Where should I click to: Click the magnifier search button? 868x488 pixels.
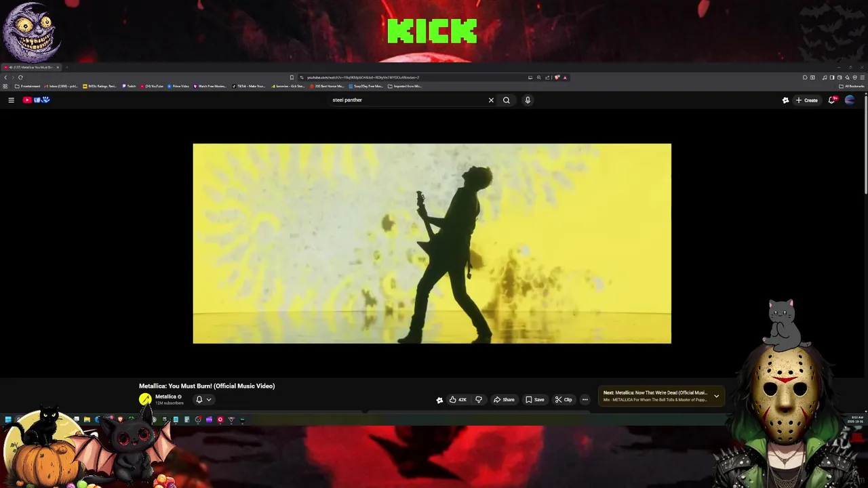pos(506,100)
